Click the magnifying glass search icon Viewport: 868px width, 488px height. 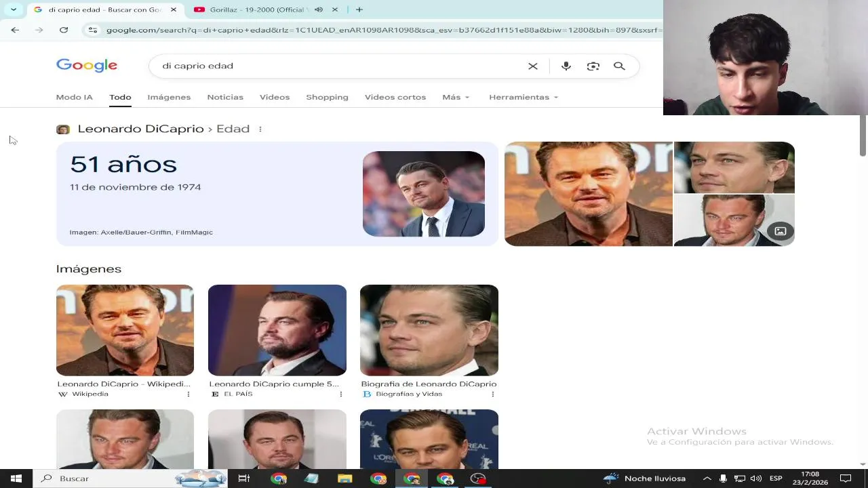(x=619, y=66)
